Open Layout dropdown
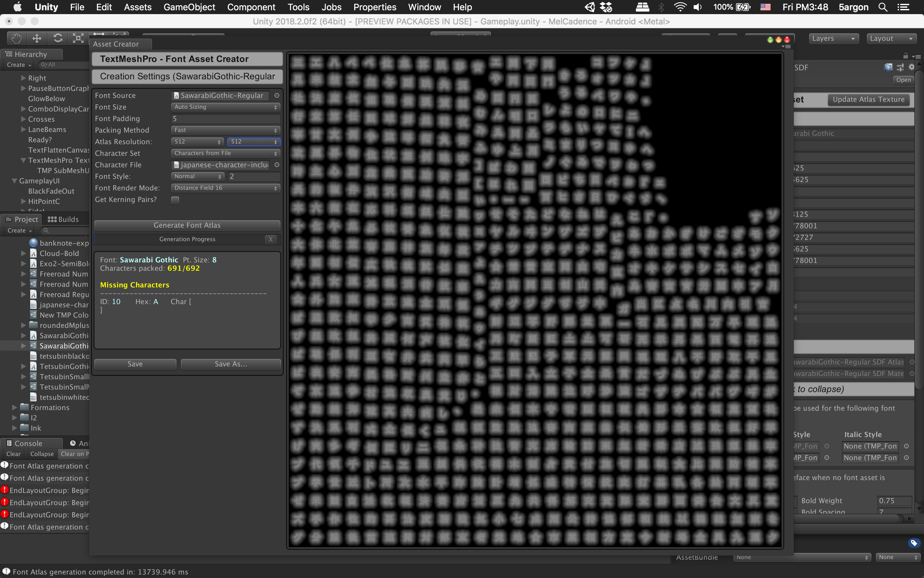 (x=891, y=39)
